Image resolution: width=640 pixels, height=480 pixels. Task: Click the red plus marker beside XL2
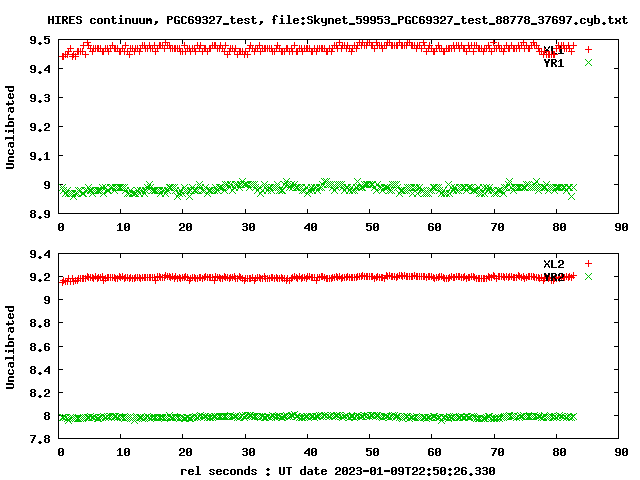588,264
